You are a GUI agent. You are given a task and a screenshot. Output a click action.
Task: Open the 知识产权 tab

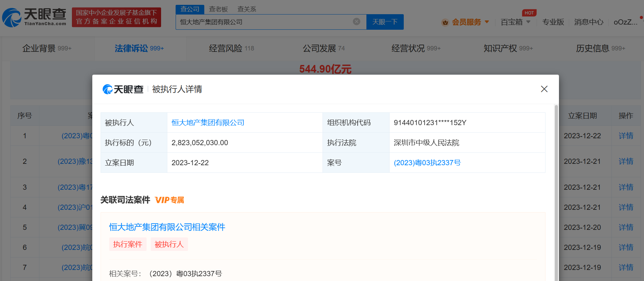coord(508,48)
